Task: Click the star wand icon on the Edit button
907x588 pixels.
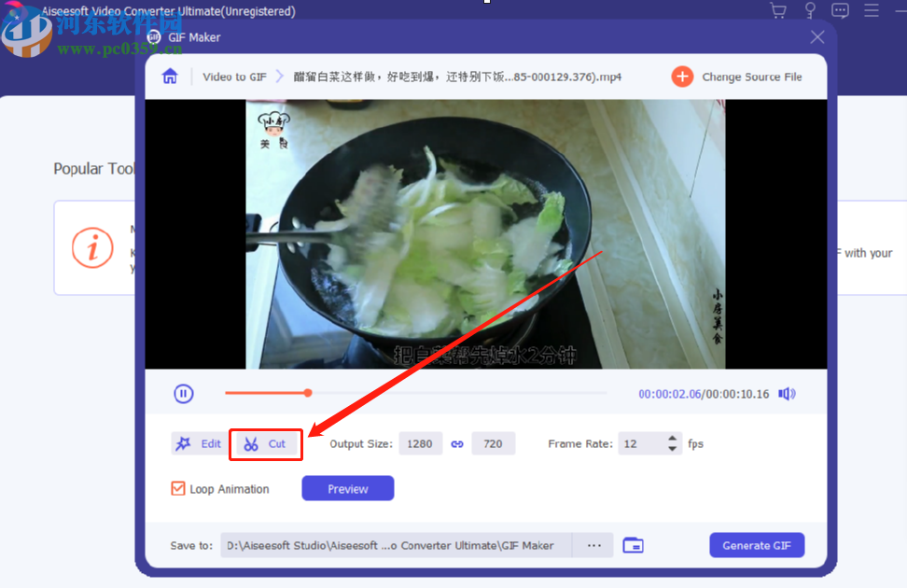Action: tap(184, 444)
